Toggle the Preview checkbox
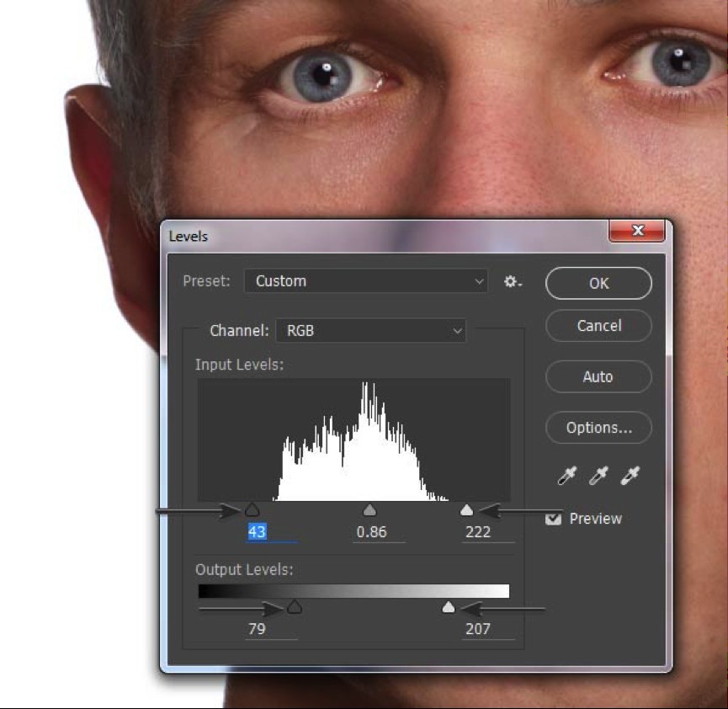728x709 pixels. (x=553, y=519)
